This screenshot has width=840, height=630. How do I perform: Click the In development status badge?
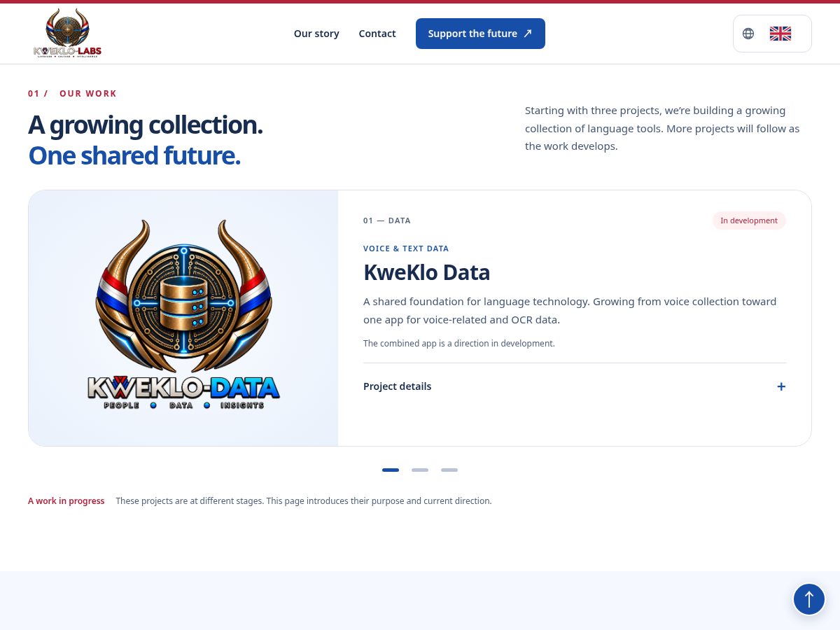pos(749,220)
